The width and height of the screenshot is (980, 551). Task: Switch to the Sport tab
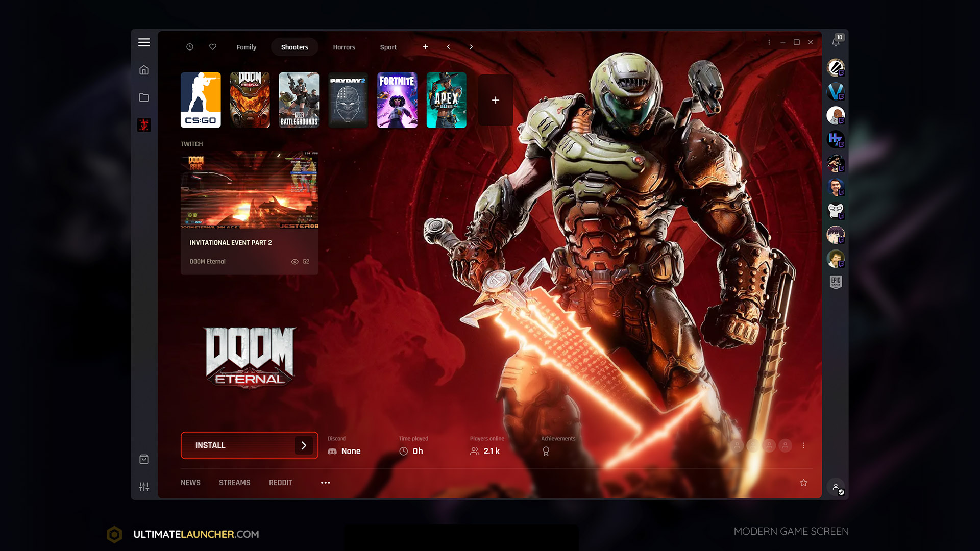click(x=388, y=47)
